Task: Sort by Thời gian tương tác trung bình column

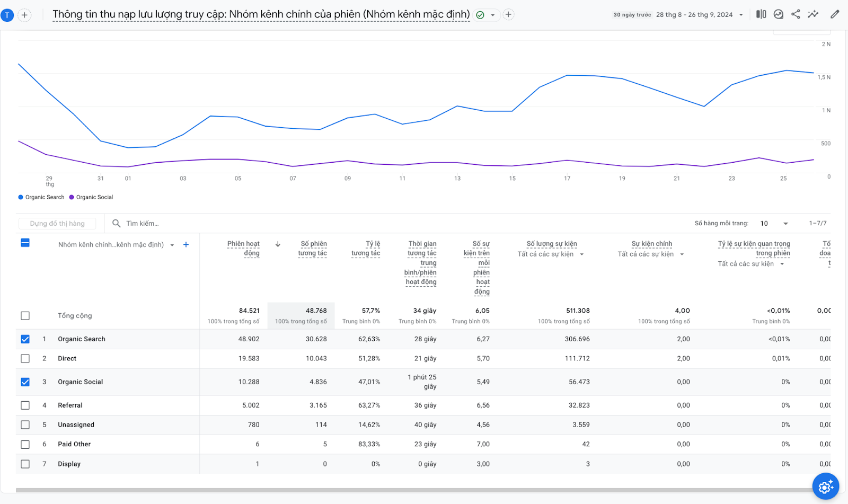Action: pyautogui.click(x=420, y=263)
